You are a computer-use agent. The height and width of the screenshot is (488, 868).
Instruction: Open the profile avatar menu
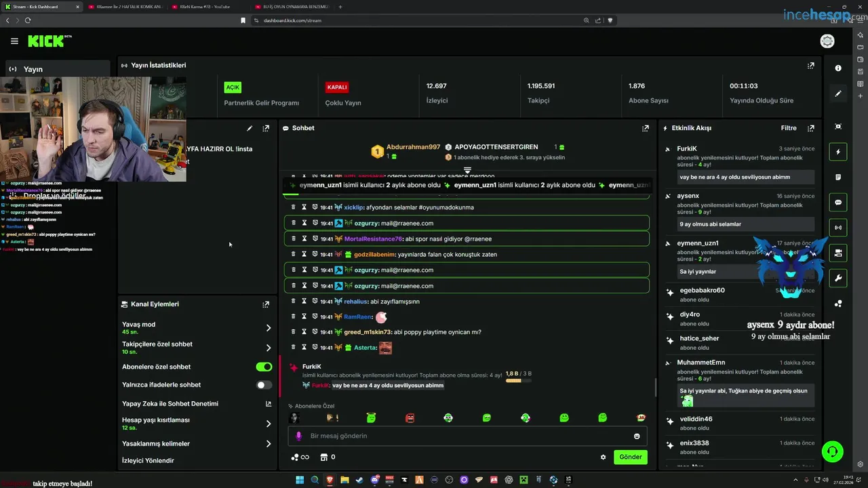[x=827, y=41]
